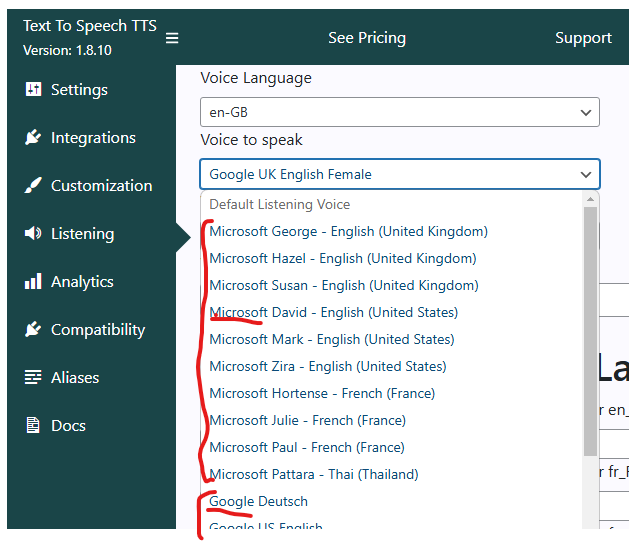Choose Default Listening Voice option
The image size is (629, 541).
click(x=392, y=204)
